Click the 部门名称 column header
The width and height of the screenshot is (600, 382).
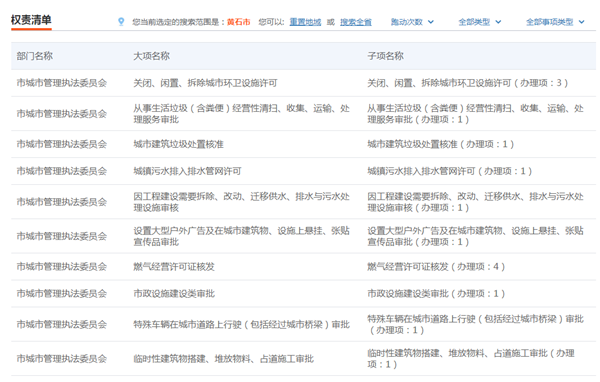pyautogui.click(x=35, y=56)
